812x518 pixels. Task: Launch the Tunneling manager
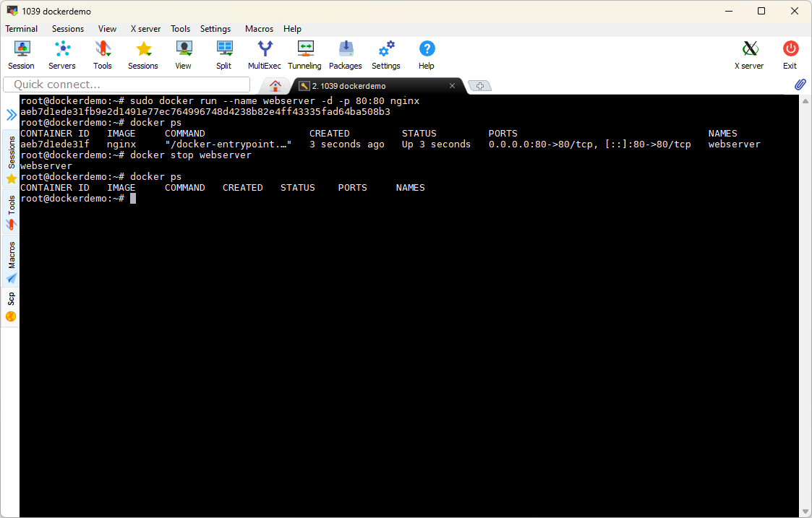[304, 54]
